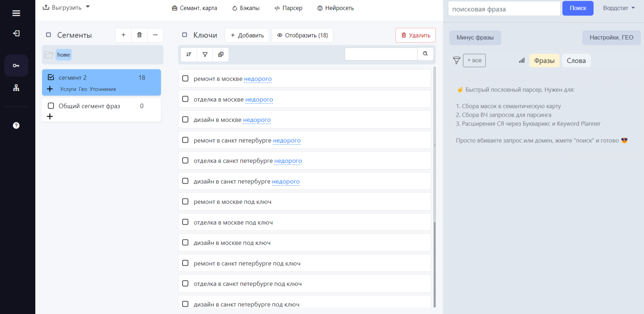The width and height of the screenshot is (644, 314).
Task: Delete segment using the trash icon
Action: pyautogui.click(x=139, y=35)
